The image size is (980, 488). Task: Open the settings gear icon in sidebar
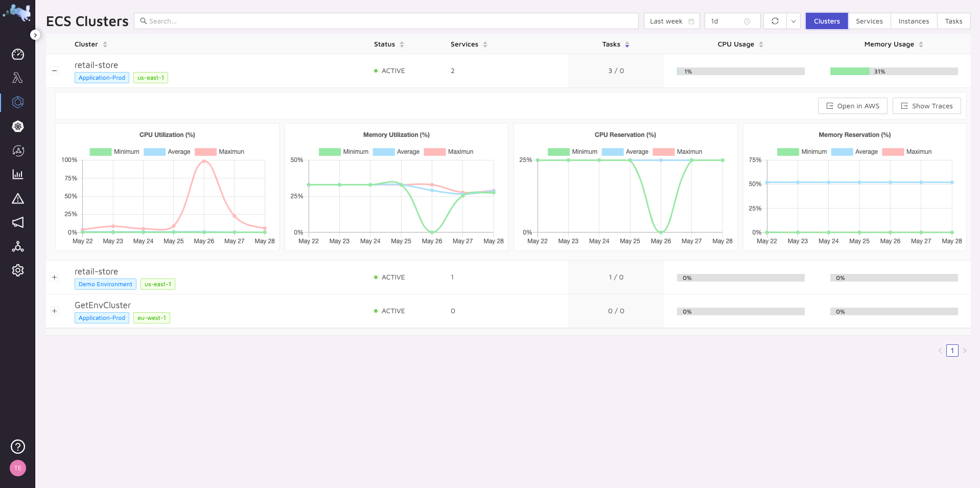(x=18, y=270)
